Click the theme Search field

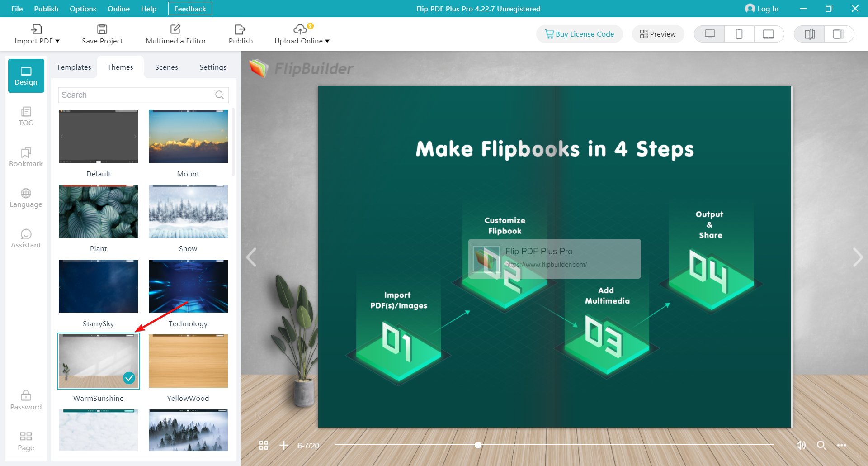pos(143,95)
